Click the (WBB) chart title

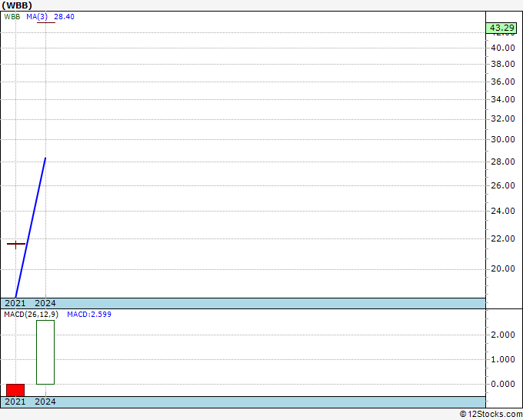pos(17,5)
